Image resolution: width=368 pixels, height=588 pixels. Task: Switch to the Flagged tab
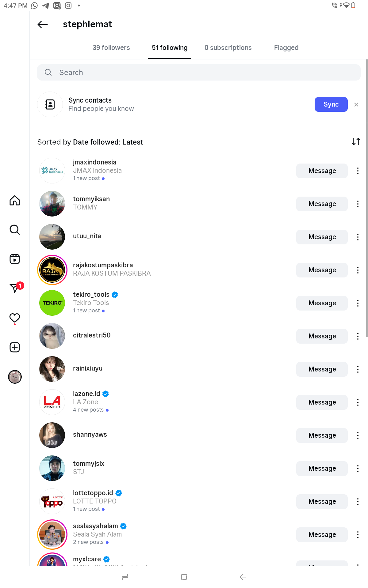point(286,48)
